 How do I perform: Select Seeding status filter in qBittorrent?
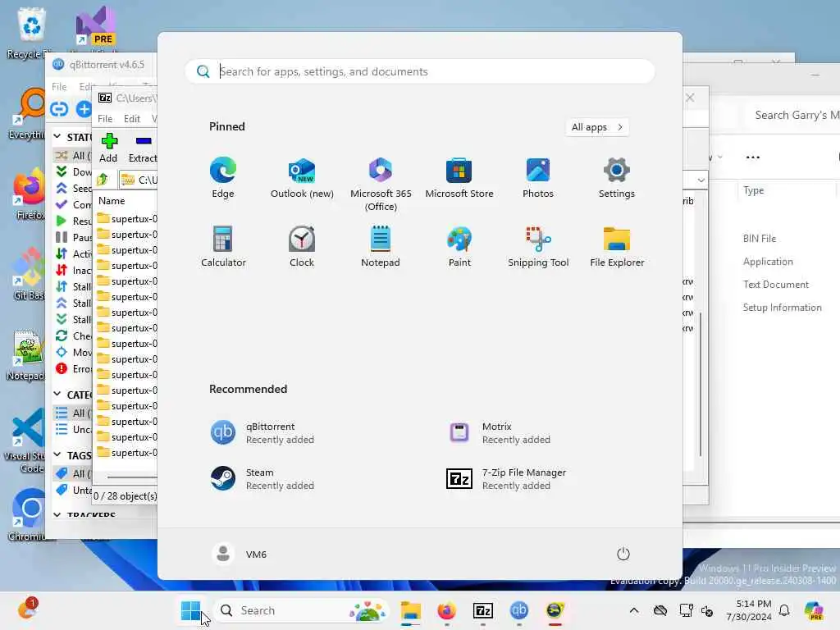73,188
